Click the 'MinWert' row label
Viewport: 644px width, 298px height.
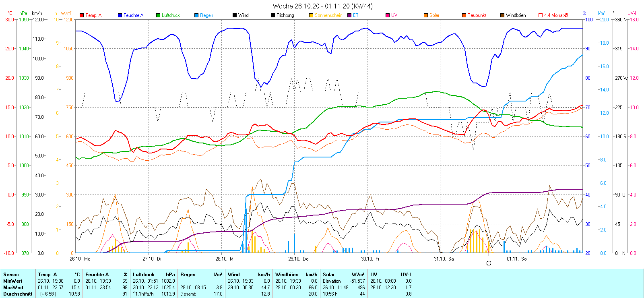pos(13,281)
